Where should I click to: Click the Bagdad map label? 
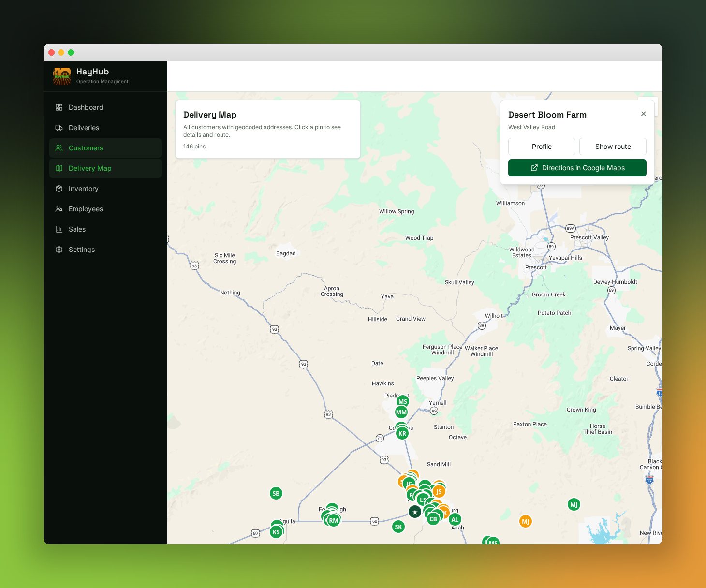point(286,253)
